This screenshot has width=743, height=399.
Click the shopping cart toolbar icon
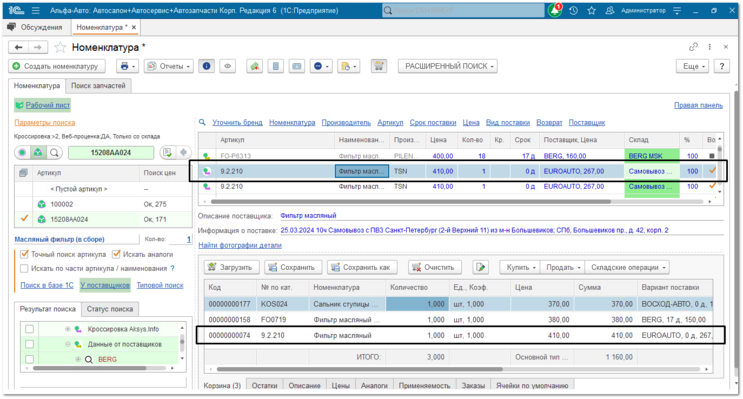coord(379,66)
